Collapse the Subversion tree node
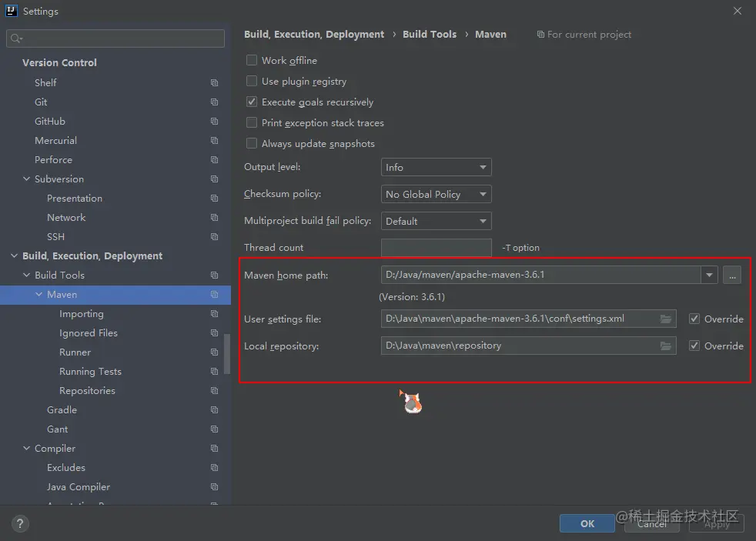The height and width of the screenshot is (541, 756). click(x=26, y=179)
